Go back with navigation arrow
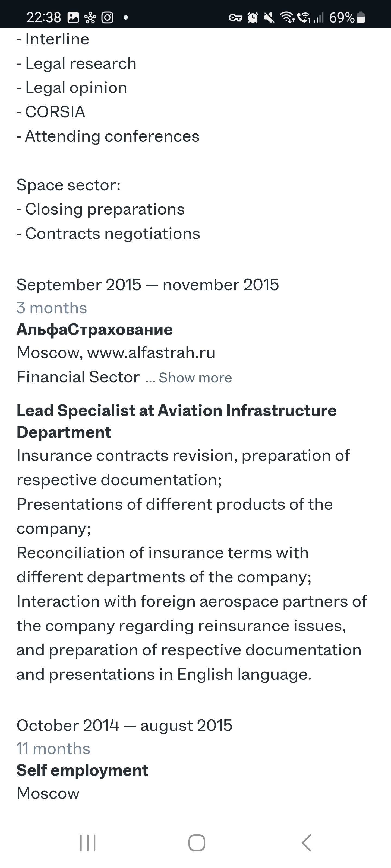Image resolution: width=391 pixels, height=868 pixels. coord(306,843)
